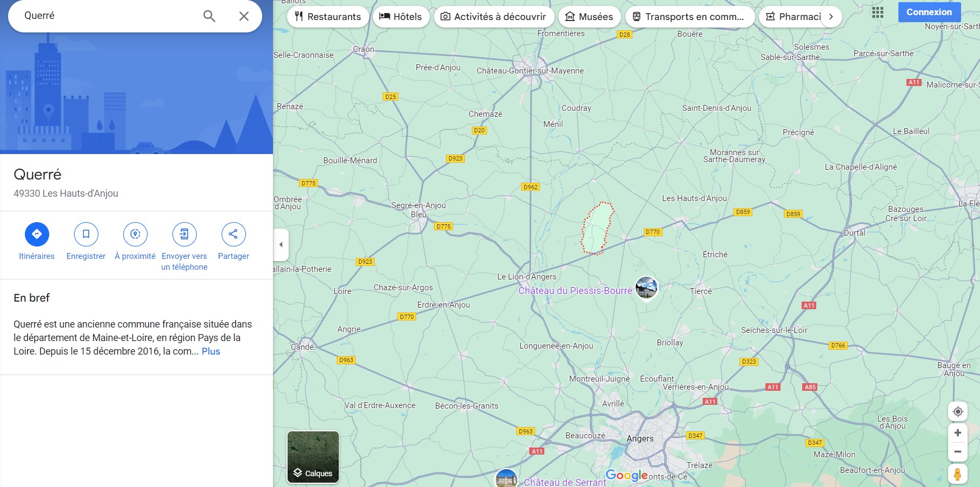Image resolution: width=980 pixels, height=487 pixels.
Task: Click the Durtal town label
Action: (x=855, y=233)
